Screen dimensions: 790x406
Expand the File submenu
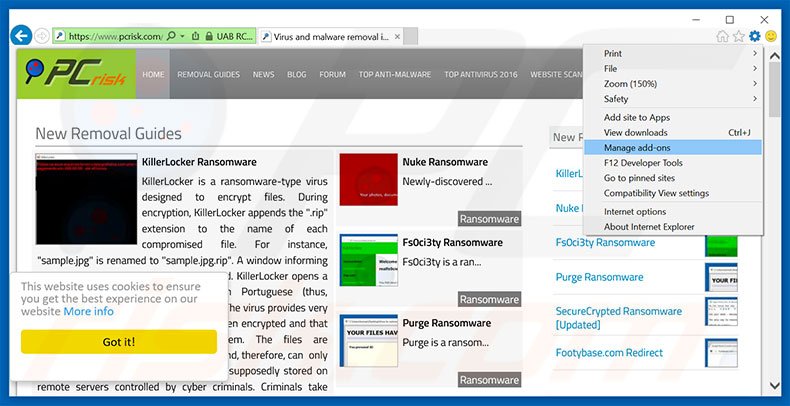(673, 69)
